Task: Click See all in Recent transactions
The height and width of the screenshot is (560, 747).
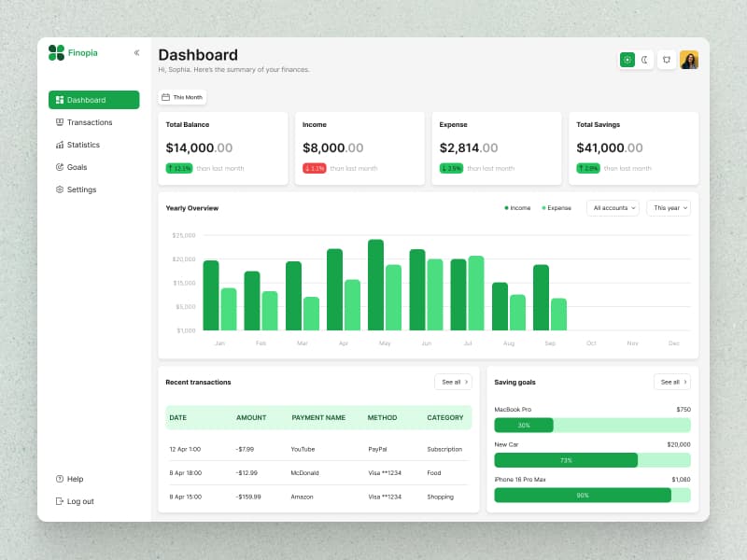Action: click(x=453, y=382)
